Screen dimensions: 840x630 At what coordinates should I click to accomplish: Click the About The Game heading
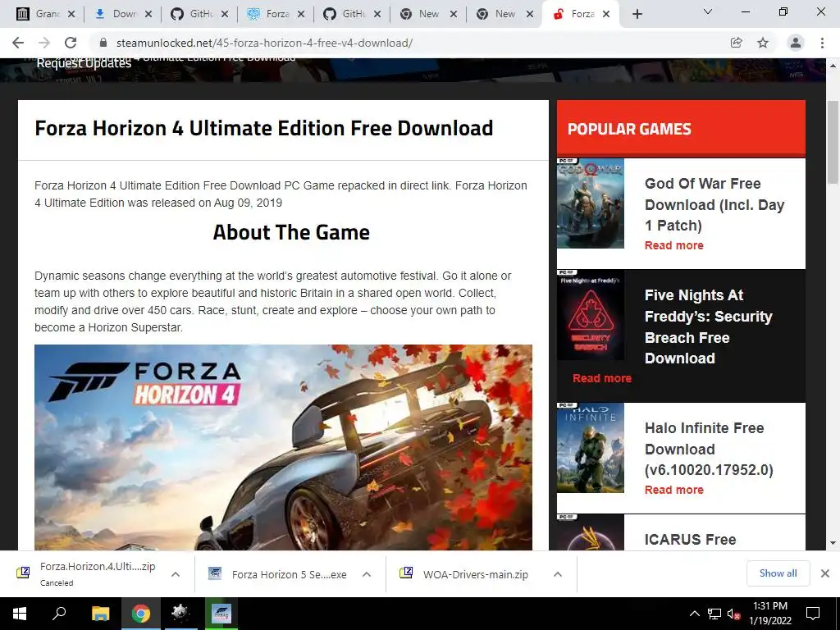291,232
